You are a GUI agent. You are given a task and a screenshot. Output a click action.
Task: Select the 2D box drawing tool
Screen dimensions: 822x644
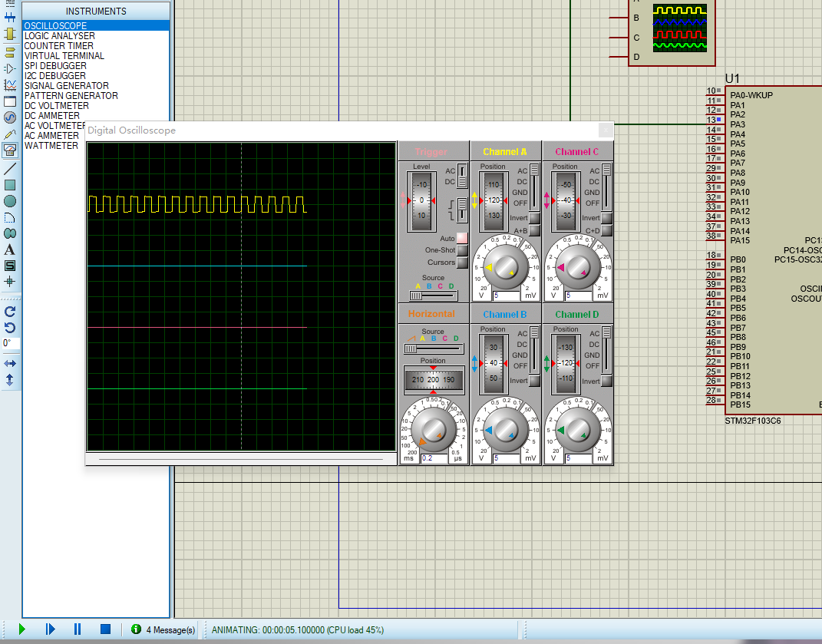tap(10, 185)
